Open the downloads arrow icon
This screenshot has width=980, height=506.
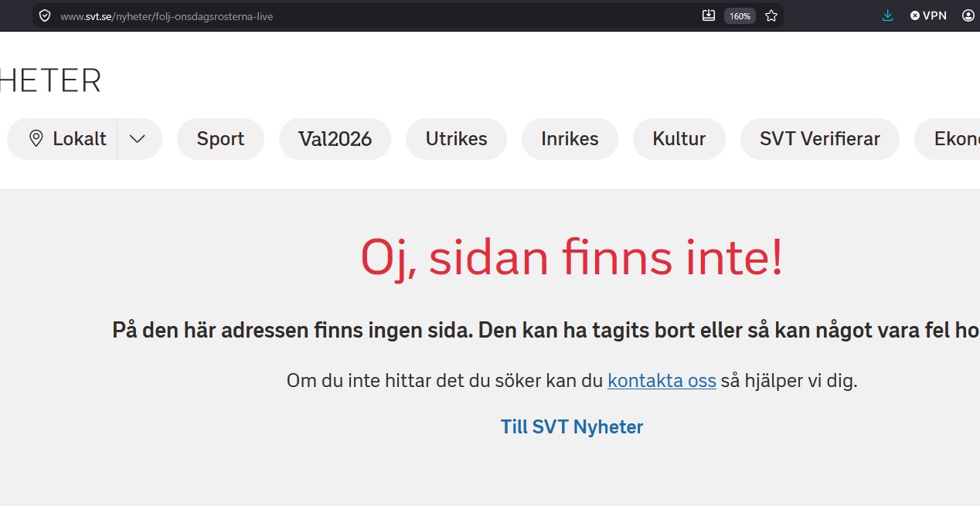tap(888, 15)
